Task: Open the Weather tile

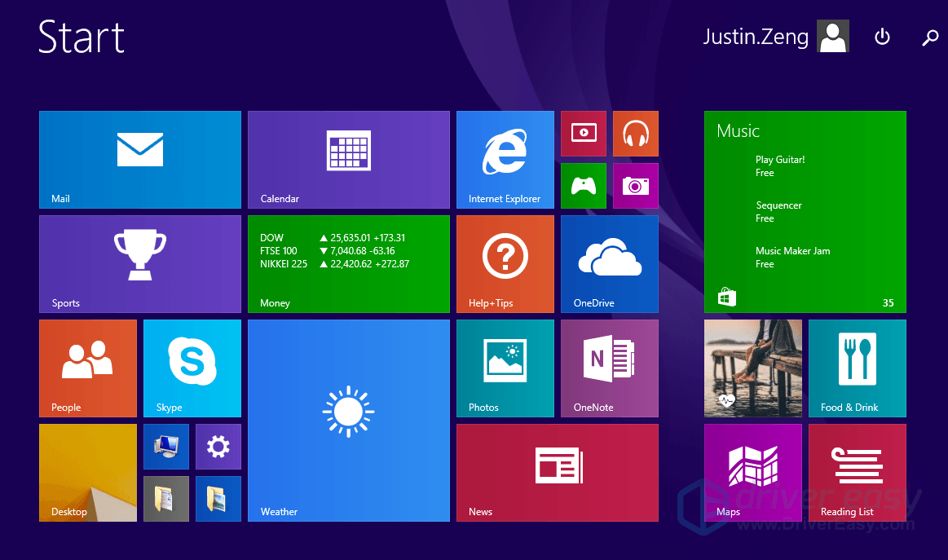Action: click(x=349, y=421)
